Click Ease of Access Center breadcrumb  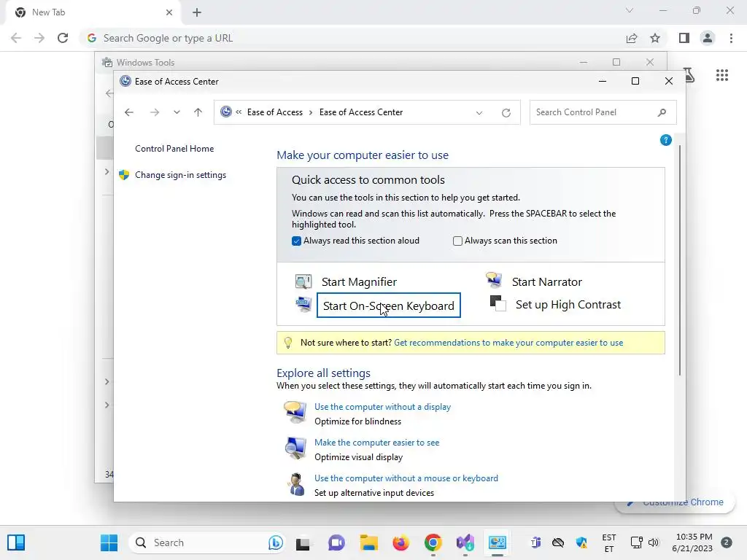point(361,112)
